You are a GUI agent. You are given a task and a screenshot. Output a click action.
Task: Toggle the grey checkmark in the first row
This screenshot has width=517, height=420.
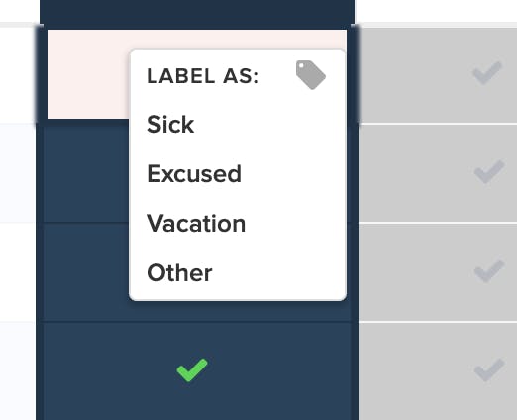pyautogui.click(x=487, y=72)
